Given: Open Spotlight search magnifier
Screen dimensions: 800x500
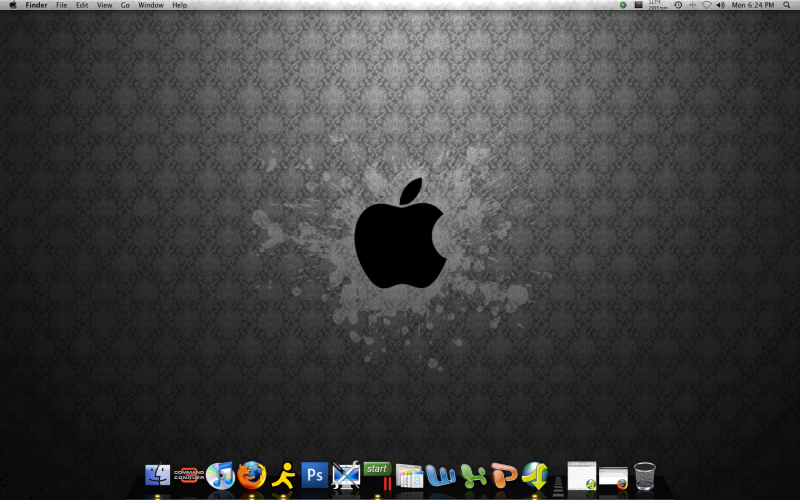Looking at the screenshot, I should click(x=787, y=5).
